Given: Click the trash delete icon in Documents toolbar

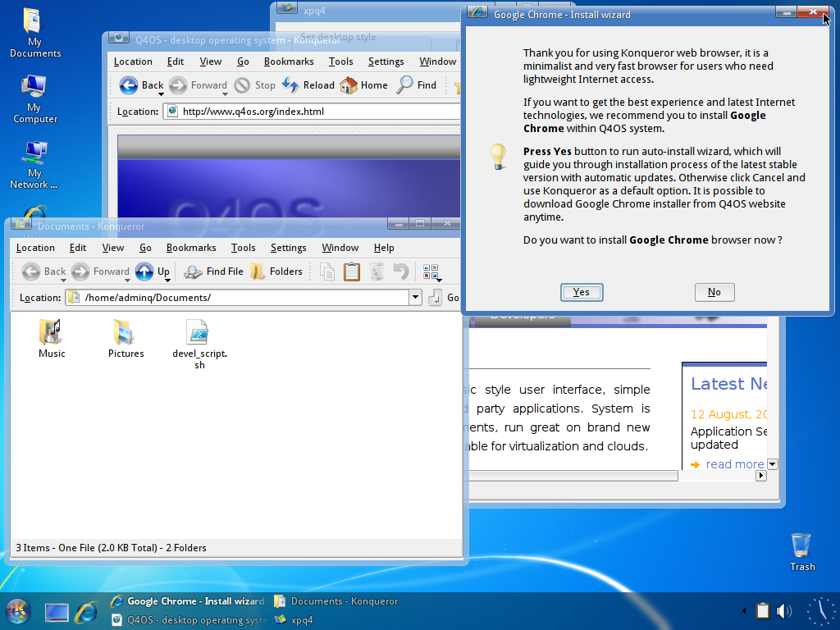Looking at the screenshot, I should click(x=377, y=272).
